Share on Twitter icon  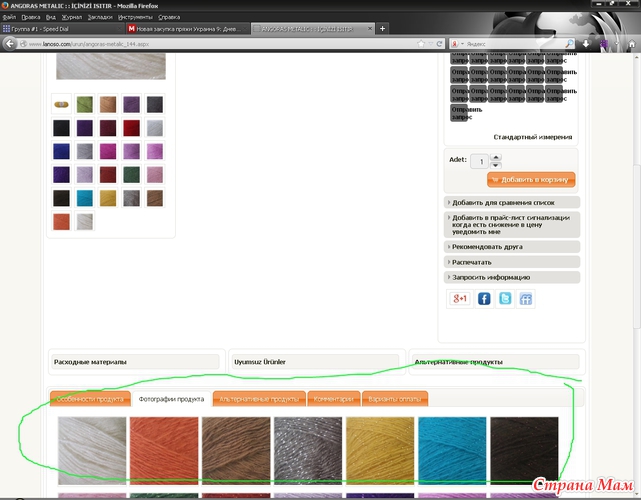(505, 298)
